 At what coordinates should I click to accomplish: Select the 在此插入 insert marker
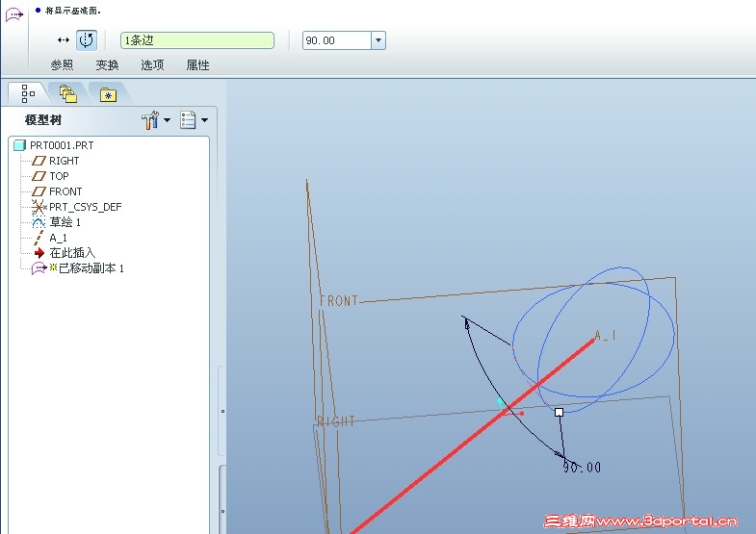(x=72, y=253)
